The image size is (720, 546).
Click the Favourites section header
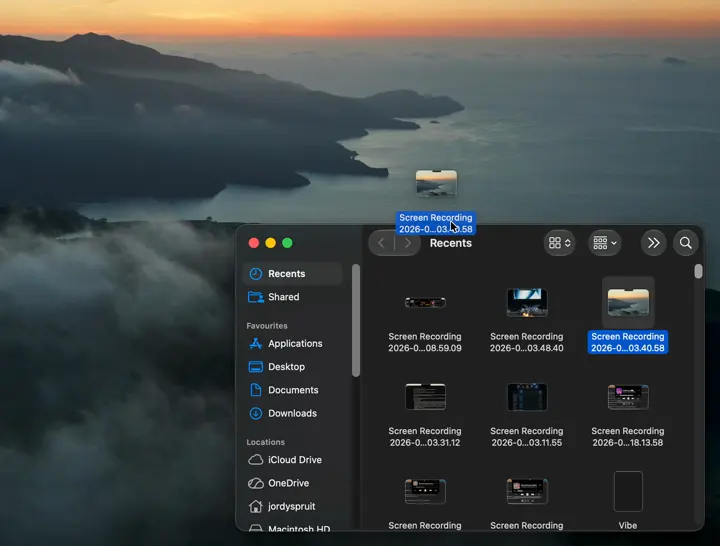click(267, 326)
